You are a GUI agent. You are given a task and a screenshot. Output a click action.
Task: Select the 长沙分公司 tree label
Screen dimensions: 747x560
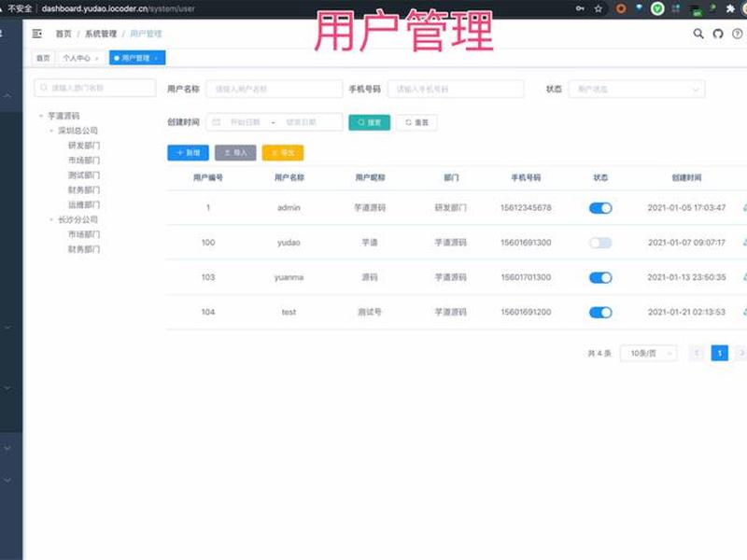(x=78, y=219)
